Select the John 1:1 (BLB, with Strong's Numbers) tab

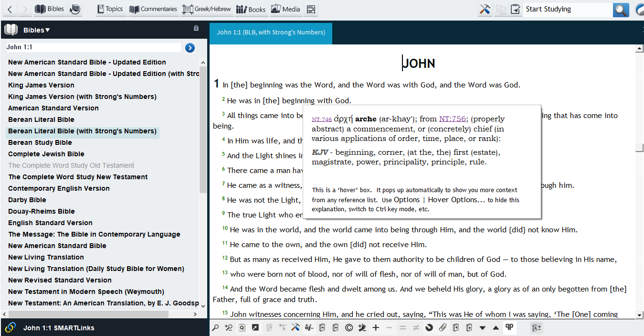(271, 33)
